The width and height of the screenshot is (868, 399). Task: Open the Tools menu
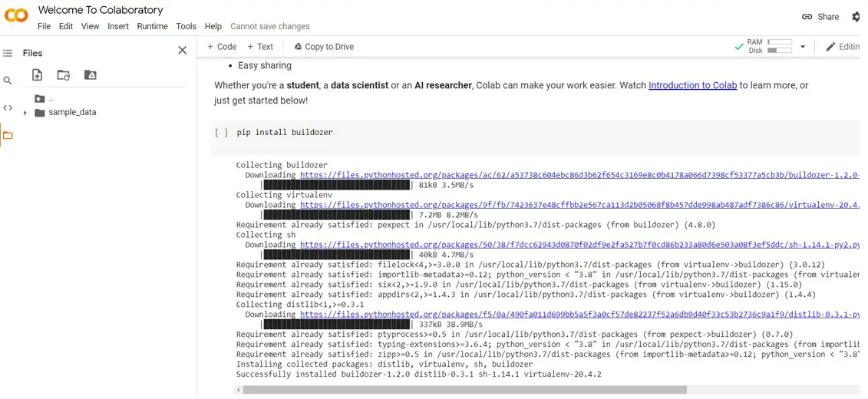coord(186,26)
